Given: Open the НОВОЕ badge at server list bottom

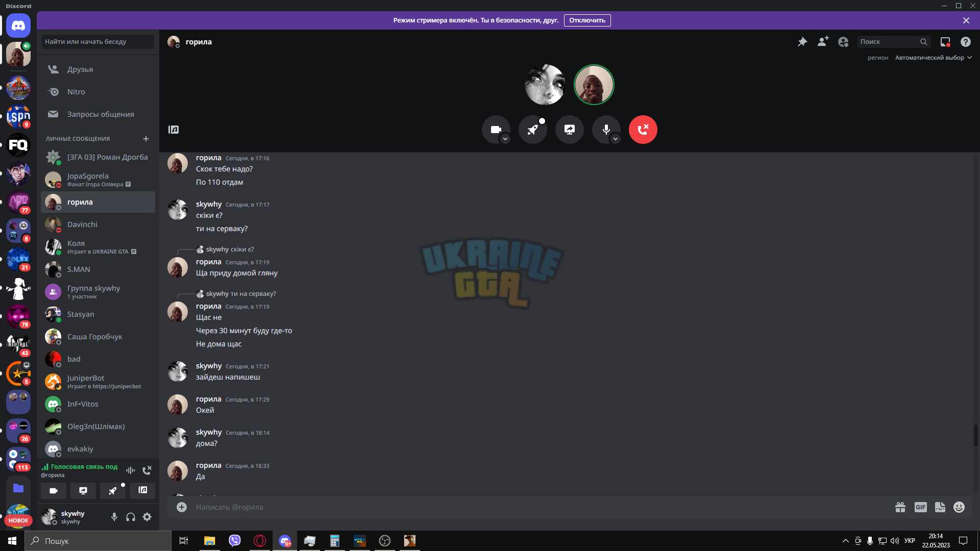Looking at the screenshot, I should [x=18, y=520].
